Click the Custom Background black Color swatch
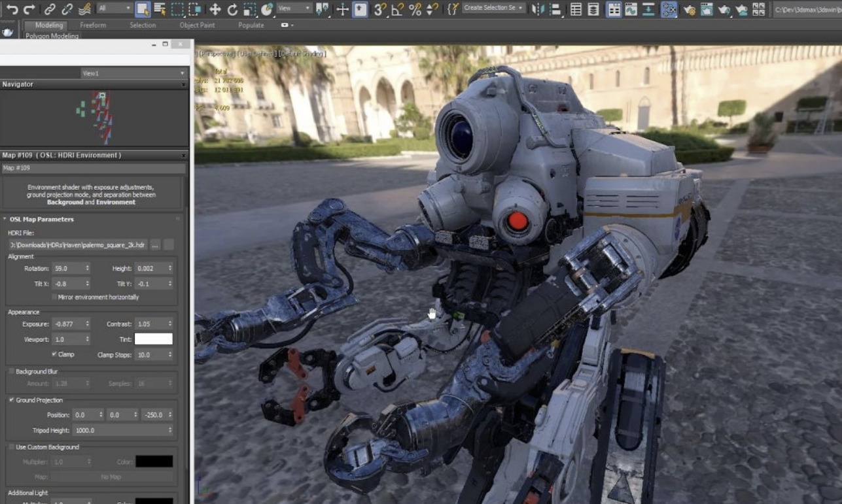This screenshot has width=842, height=504. point(154,462)
